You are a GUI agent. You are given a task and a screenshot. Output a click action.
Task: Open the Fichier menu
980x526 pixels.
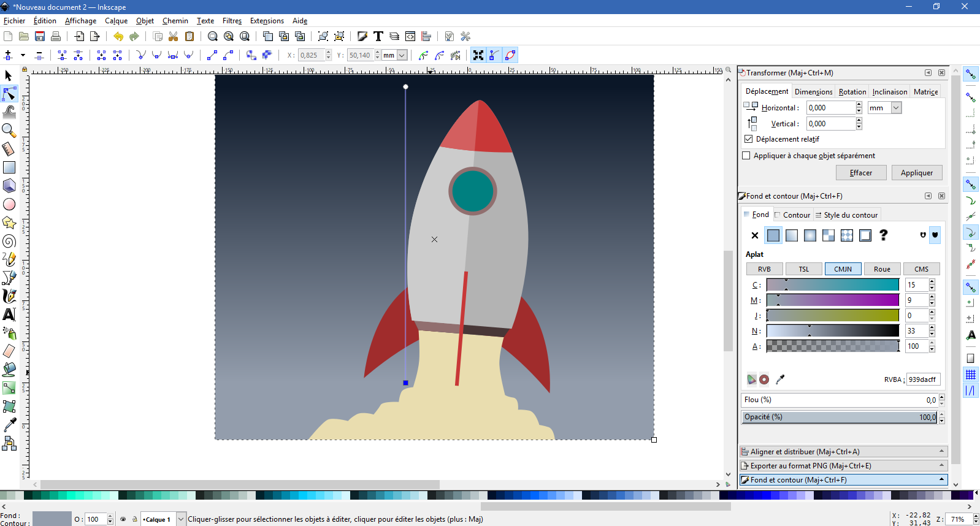coord(14,21)
